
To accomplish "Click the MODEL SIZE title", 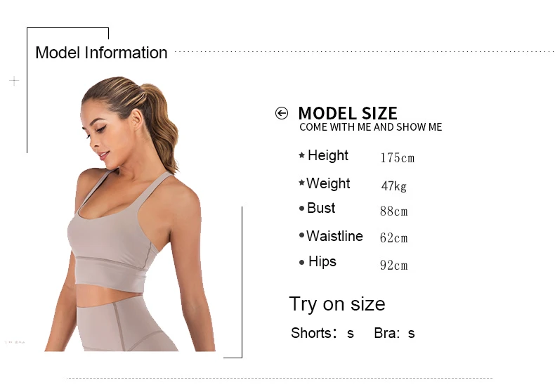I will point(348,113).
